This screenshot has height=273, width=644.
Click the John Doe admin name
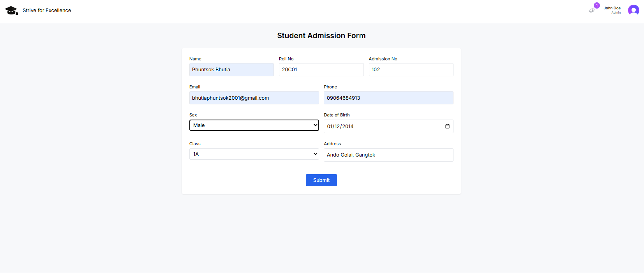[612, 8]
